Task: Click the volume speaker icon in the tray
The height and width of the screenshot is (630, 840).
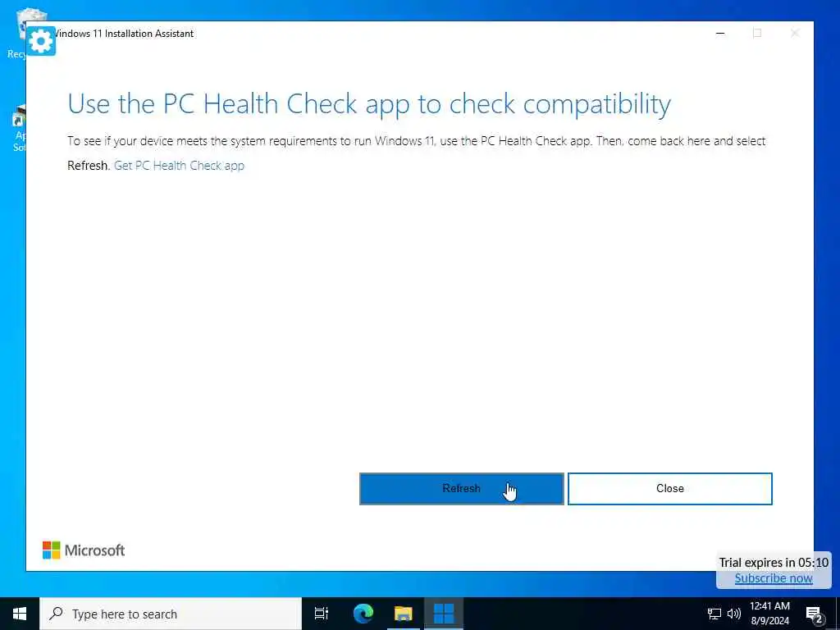Action: point(733,614)
